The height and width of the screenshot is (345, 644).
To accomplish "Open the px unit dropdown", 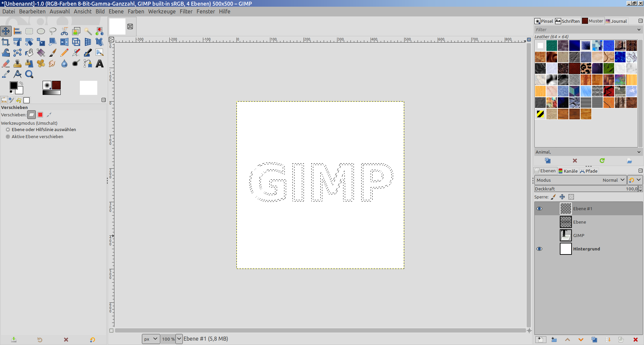I will [x=151, y=339].
